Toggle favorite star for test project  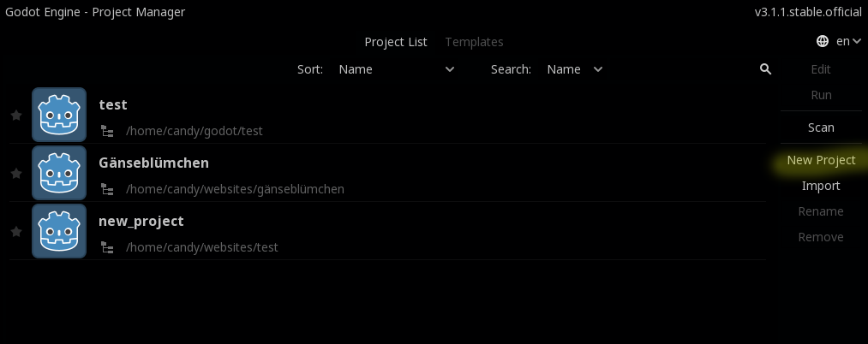click(15, 116)
